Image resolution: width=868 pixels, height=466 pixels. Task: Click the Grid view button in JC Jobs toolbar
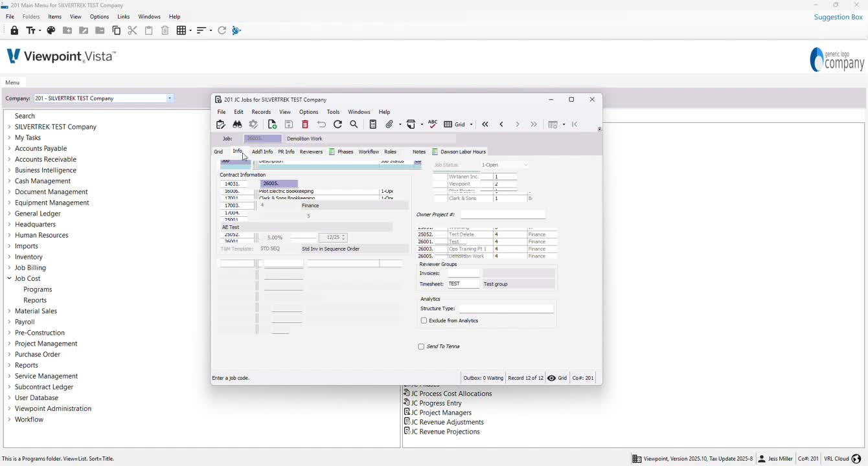click(x=455, y=124)
